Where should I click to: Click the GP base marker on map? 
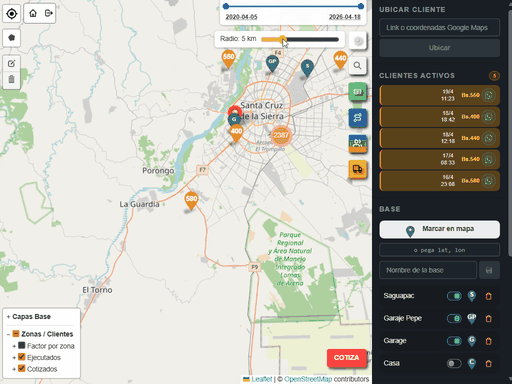point(272,63)
